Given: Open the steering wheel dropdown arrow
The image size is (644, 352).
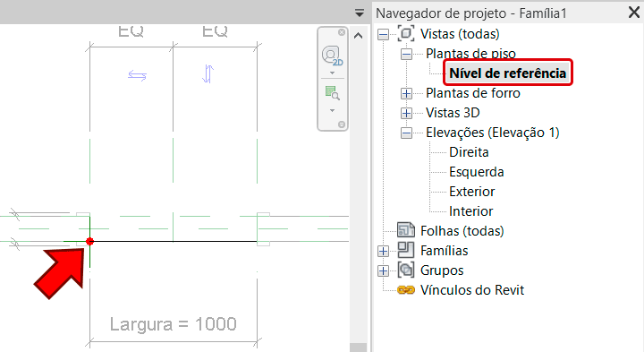Looking at the screenshot, I should click(332, 73).
